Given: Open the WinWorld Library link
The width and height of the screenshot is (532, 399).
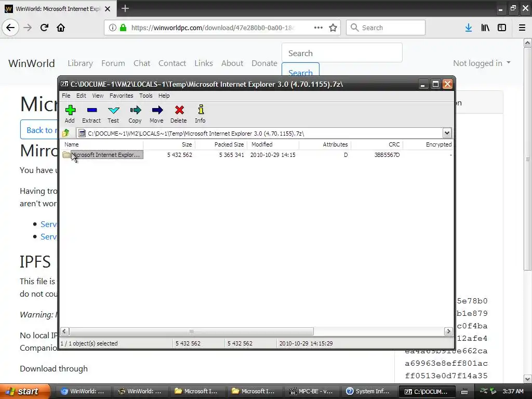Looking at the screenshot, I should click(x=80, y=63).
